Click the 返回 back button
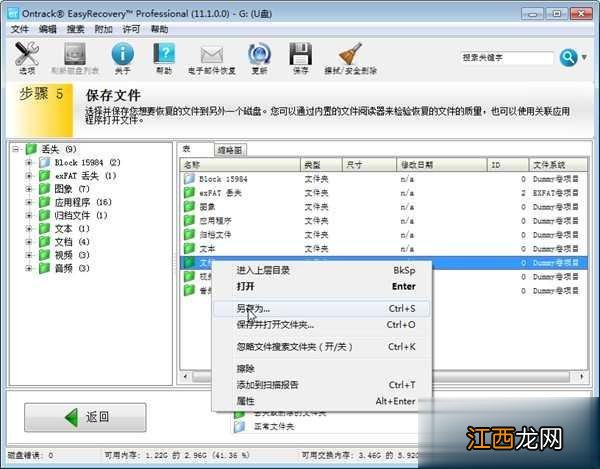 click(x=85, y=417)
